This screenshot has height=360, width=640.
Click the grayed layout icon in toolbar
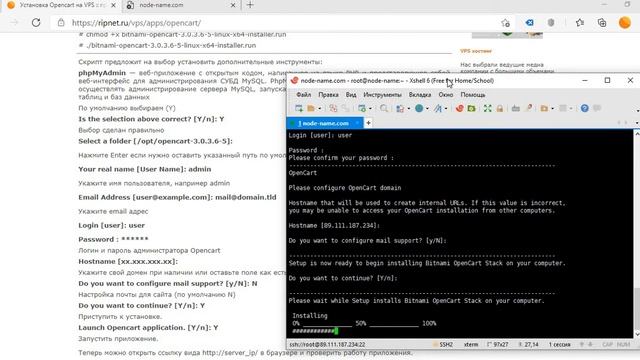click(563, 108)
